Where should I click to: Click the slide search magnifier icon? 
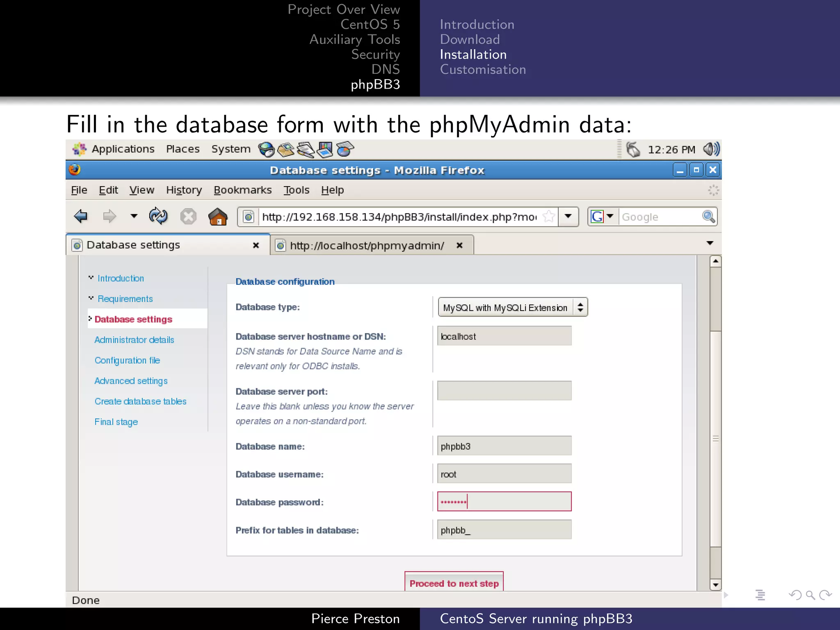coord(810,595)
